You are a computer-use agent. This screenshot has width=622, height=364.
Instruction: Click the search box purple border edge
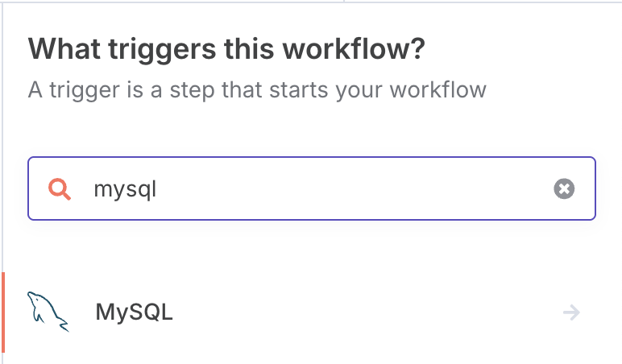(x=312, y=157)
